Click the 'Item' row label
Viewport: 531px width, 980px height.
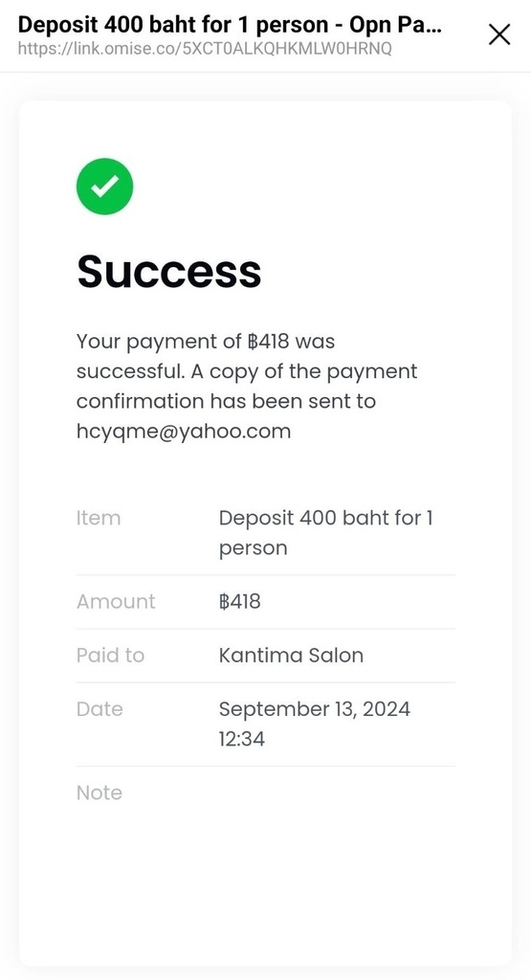coord(99,518)
